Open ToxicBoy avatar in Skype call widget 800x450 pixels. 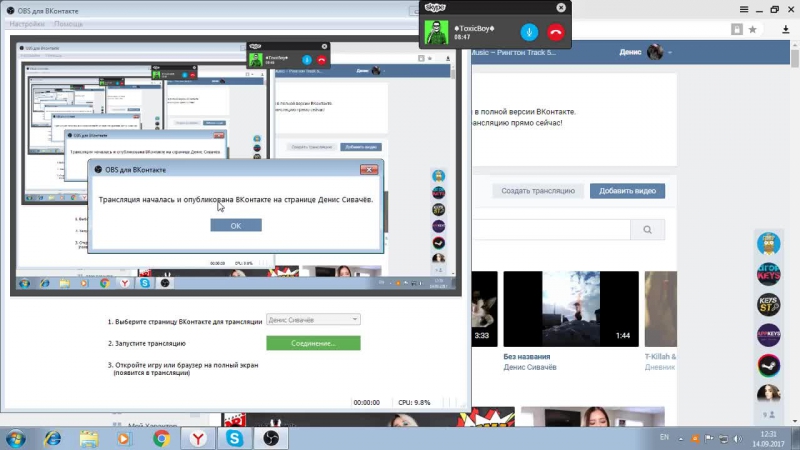click(437, 33)
